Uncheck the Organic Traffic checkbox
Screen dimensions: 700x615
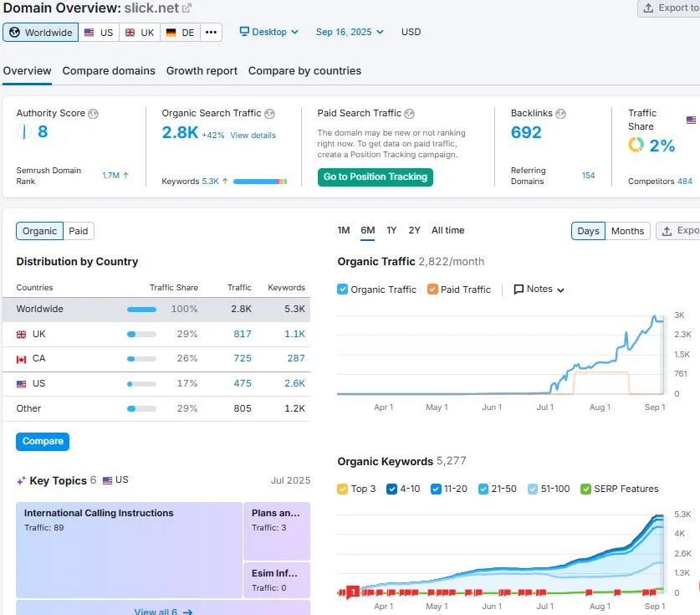click(x=342, y=290)
